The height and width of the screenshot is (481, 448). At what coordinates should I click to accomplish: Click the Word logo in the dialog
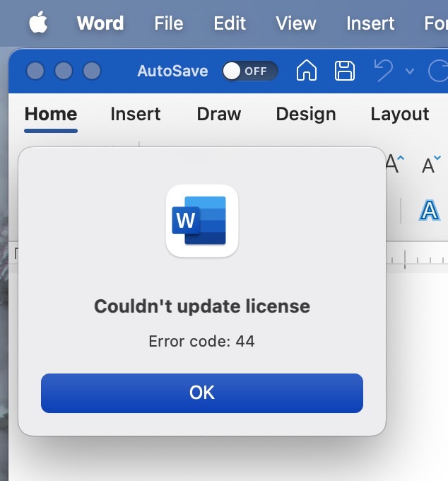point(202,221)
